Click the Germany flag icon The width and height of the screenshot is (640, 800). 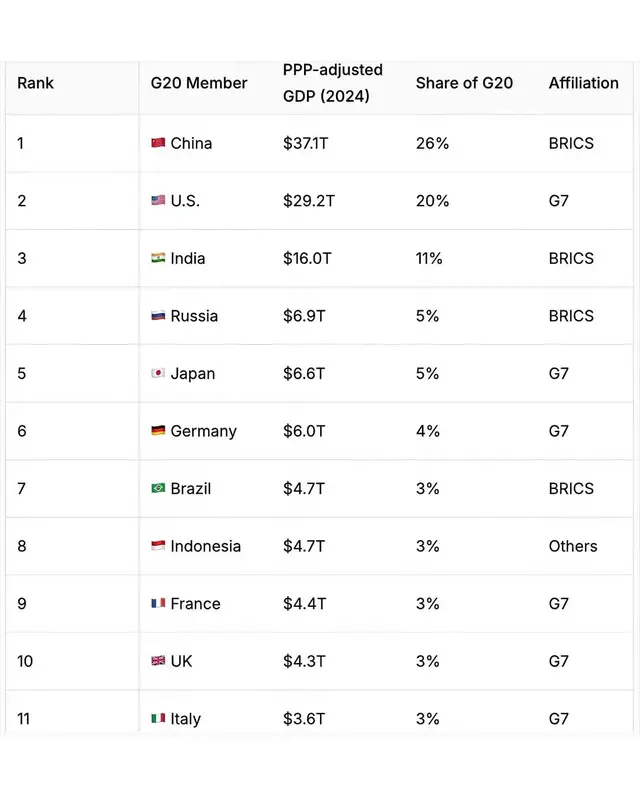(x=158, y=431)
